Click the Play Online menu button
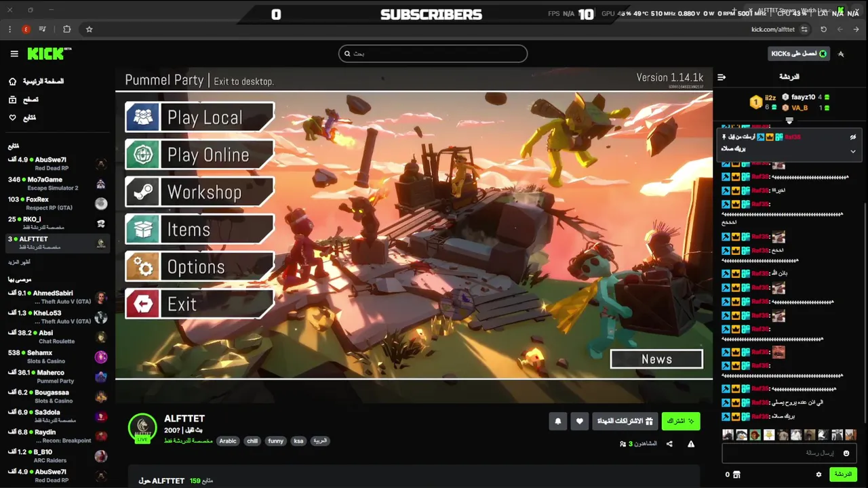Image resolution: width=868 pixels, height=488 pixels. point(200,155)
